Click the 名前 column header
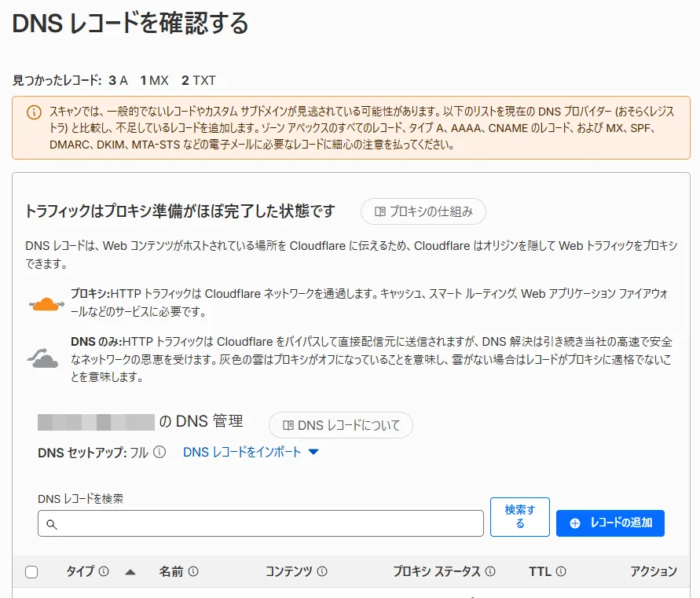The width and height of the screenshot is (700, 598). 171,571
